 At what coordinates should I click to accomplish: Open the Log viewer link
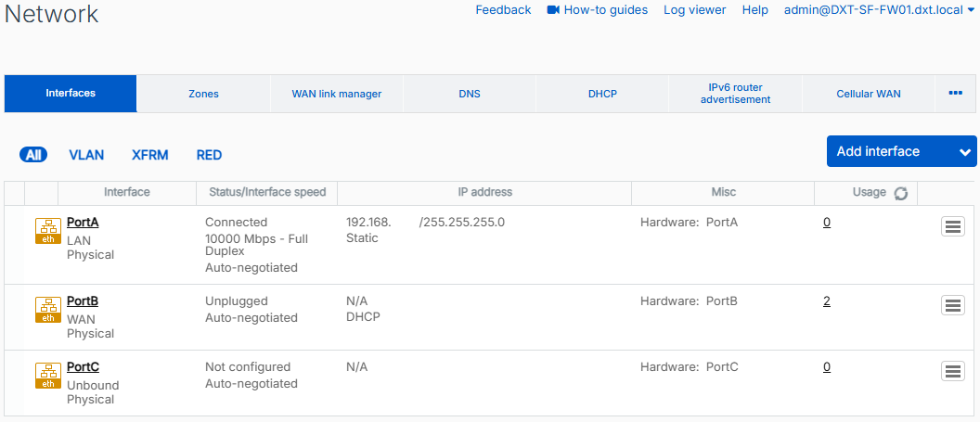click(x=694, y=10)
